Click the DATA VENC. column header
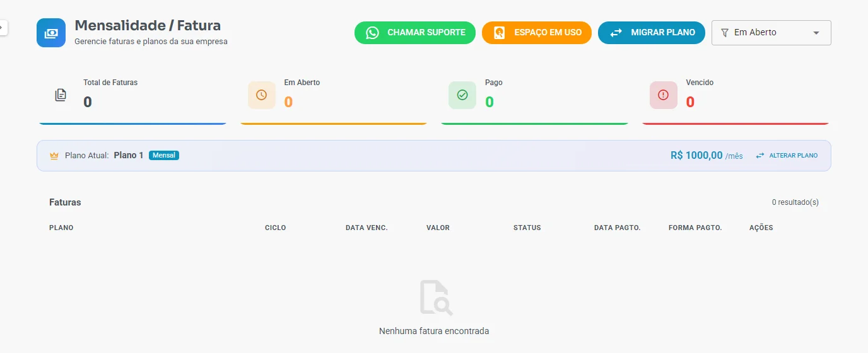The height and width of the screenshot is (353, 868). point(367,228)
